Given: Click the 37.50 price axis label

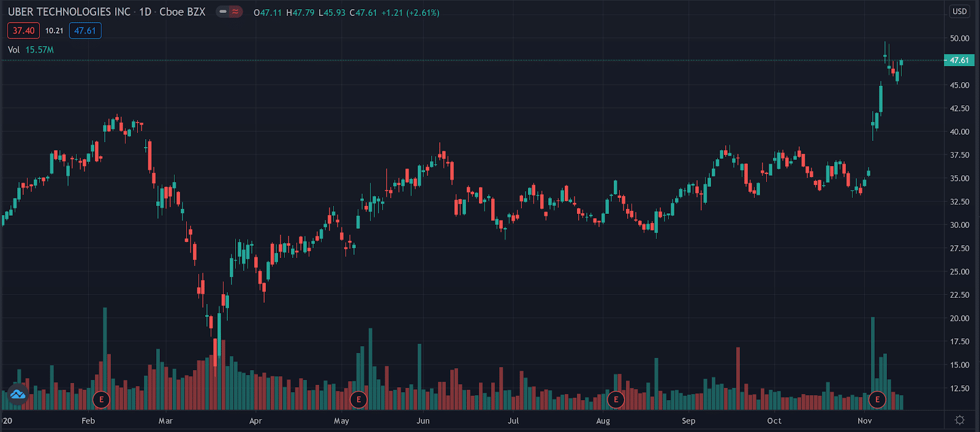Looking at the screenshot, I should coord(959,155).
